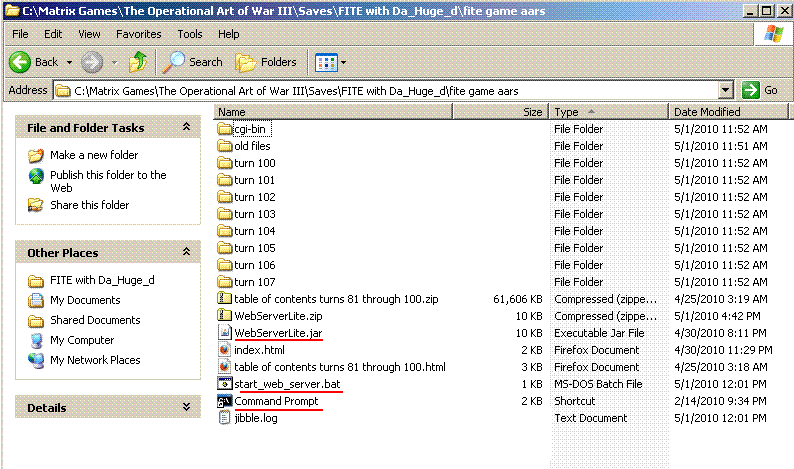The image size is (794, 469).
Task: Select the jibble.log text file icon
Action: [224, 418]
